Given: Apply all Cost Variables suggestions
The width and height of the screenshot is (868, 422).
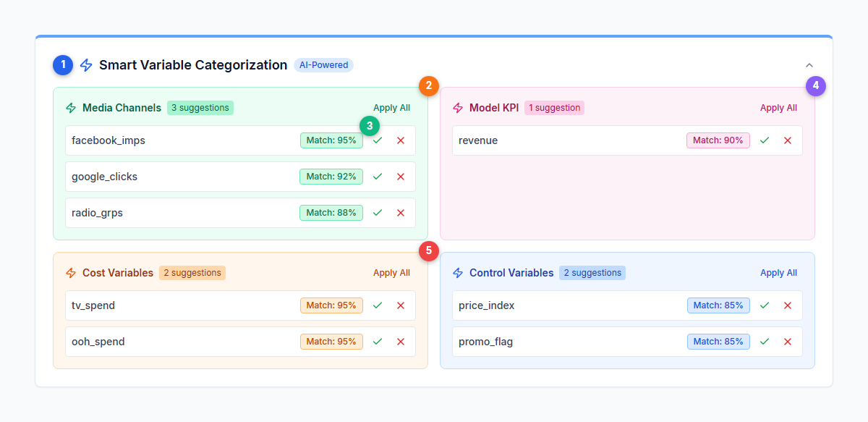Looking at the screenshot, I should (391, 273).
